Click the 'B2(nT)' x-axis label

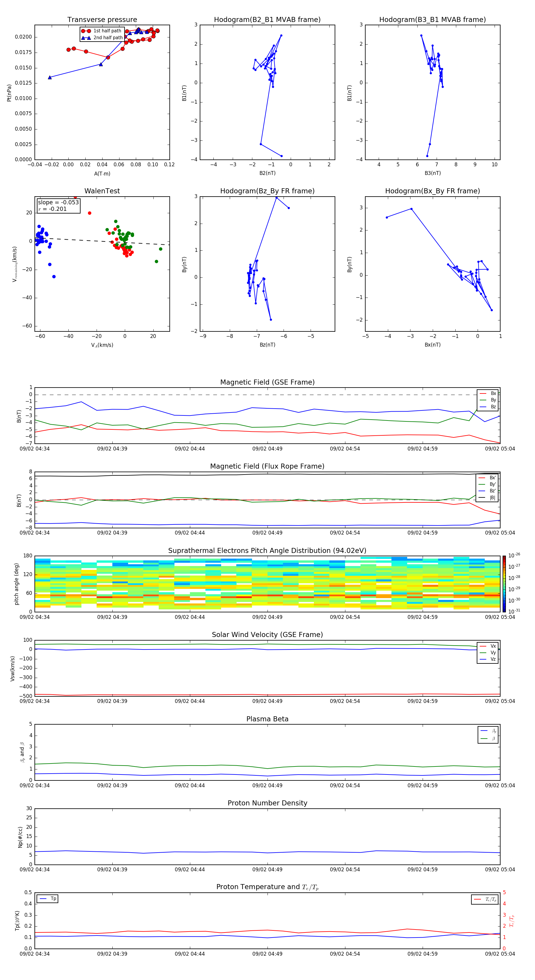point(267,173)
